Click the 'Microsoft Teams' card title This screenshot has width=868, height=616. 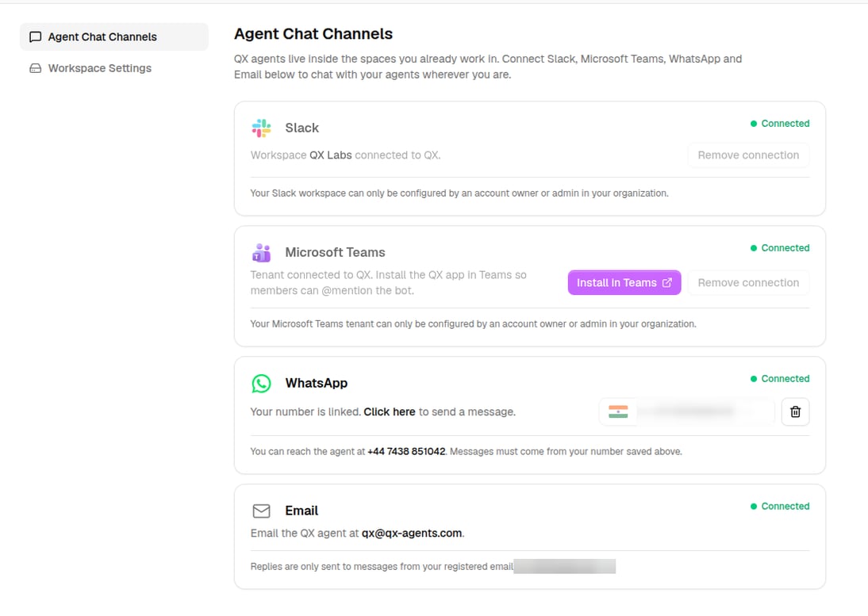(335, 253)
